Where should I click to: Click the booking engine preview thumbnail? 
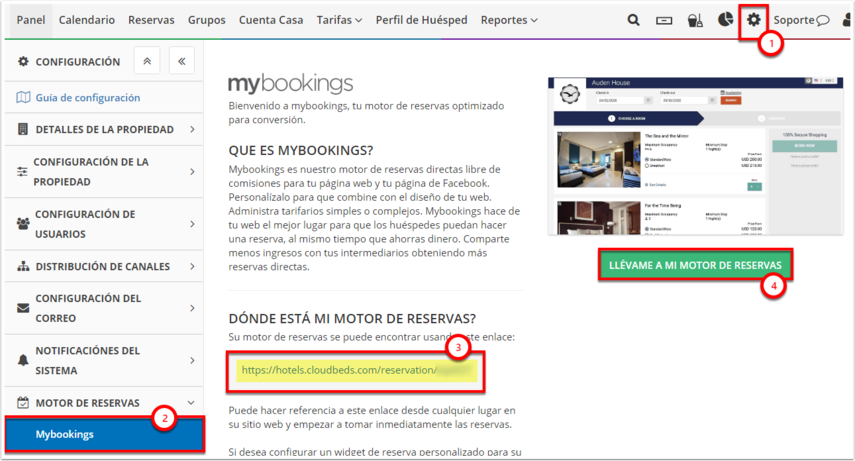click(x=696, y=156)
